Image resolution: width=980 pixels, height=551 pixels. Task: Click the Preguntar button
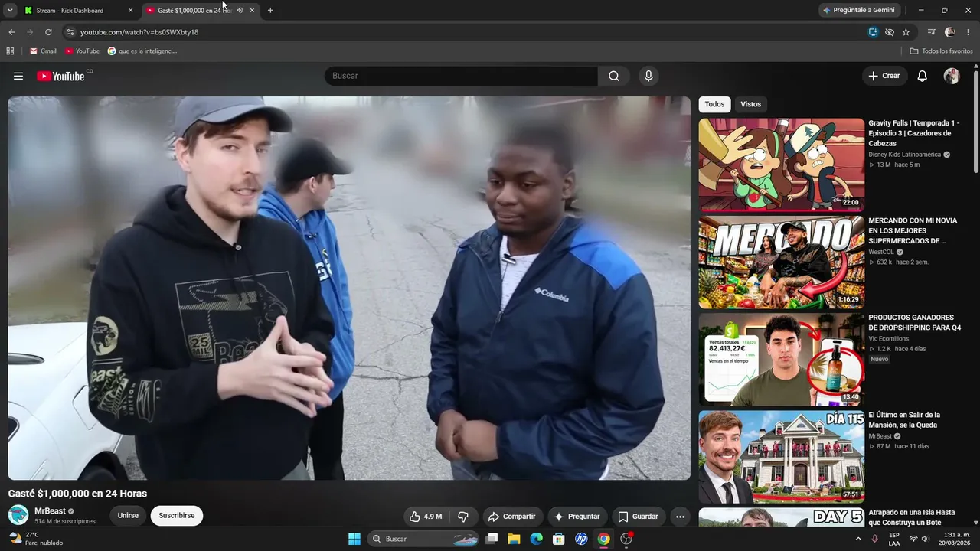tap(577, 517)
